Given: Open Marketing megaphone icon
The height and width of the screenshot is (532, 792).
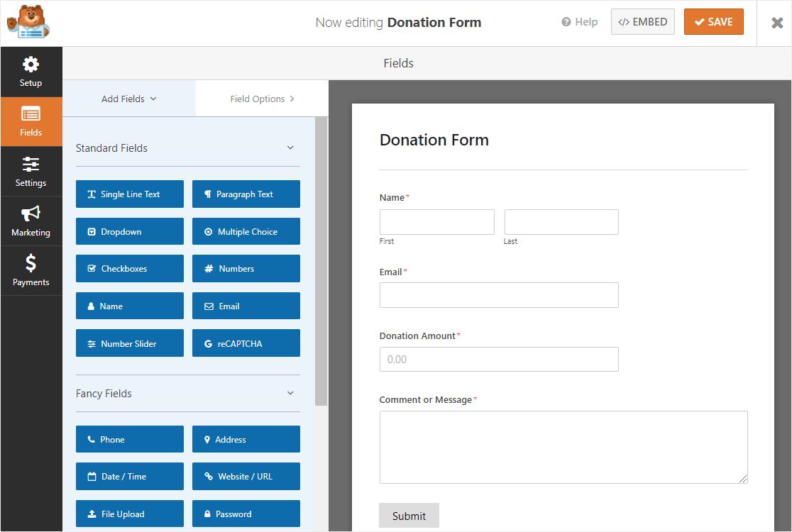Looking at the screenshot, I should [x=31, y=214].
